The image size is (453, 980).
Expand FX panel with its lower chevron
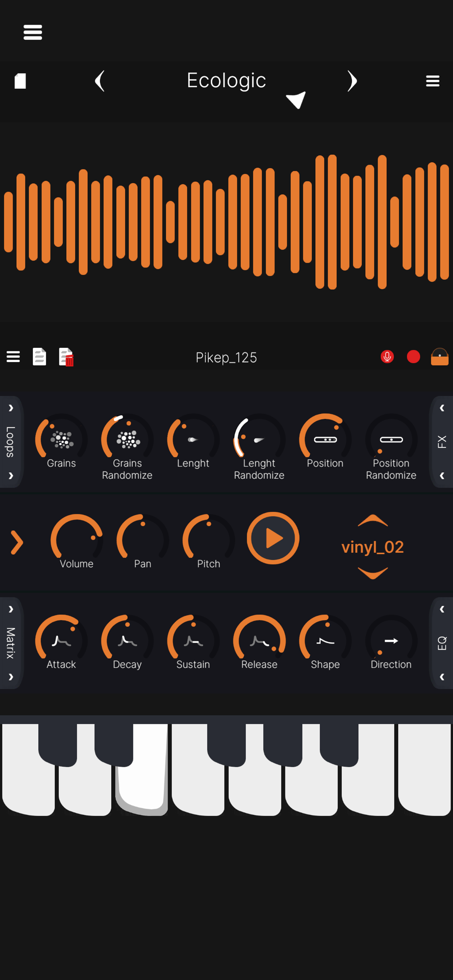[442, 476]
